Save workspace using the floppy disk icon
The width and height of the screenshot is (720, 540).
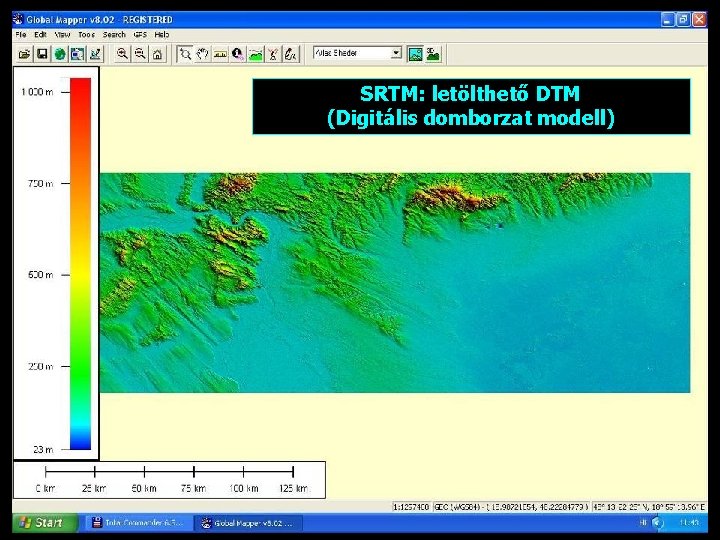pyautogui.click(x=42, y=54)
